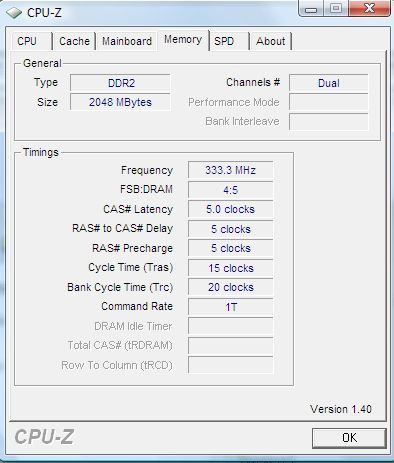Click the Frequency label
This screenshot has height=463, width=394.
tap(147, 170)
